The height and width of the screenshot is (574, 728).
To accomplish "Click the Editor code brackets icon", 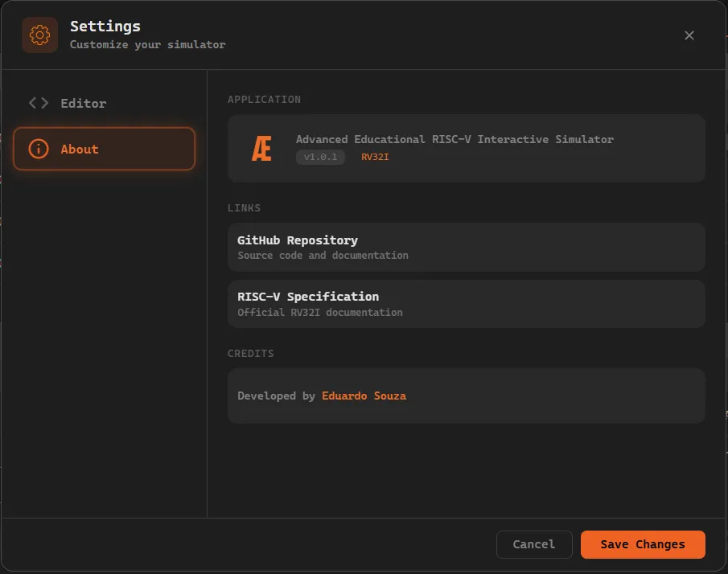I will (39, 103).
